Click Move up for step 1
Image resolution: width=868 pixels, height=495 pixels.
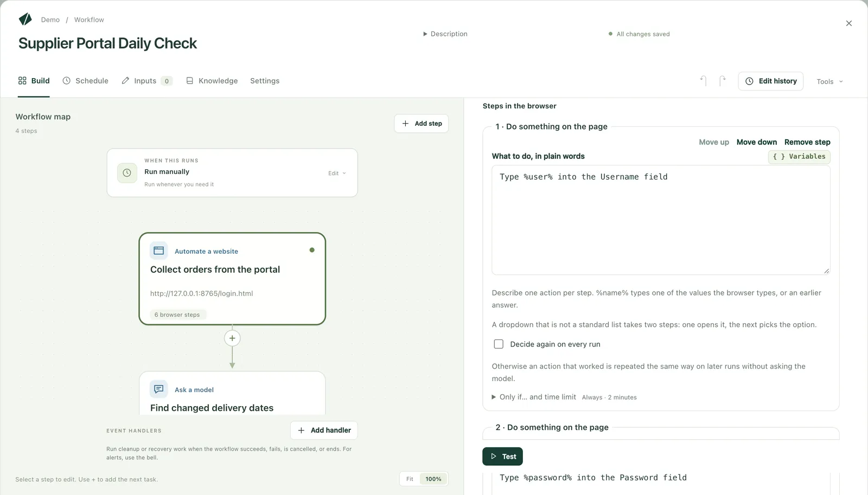(x=714, y=142)
